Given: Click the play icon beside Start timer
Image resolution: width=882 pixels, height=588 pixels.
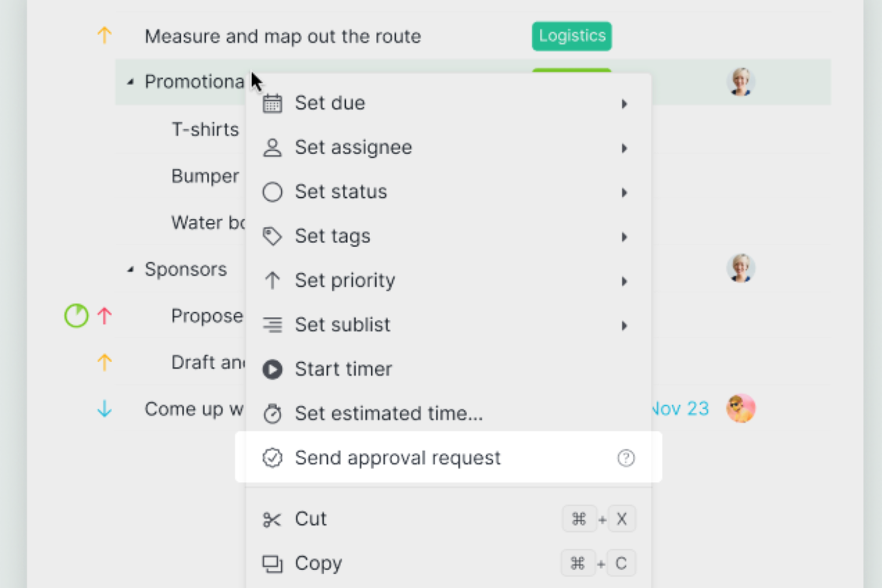Looking at the screenshot, I should pos(272,369).
